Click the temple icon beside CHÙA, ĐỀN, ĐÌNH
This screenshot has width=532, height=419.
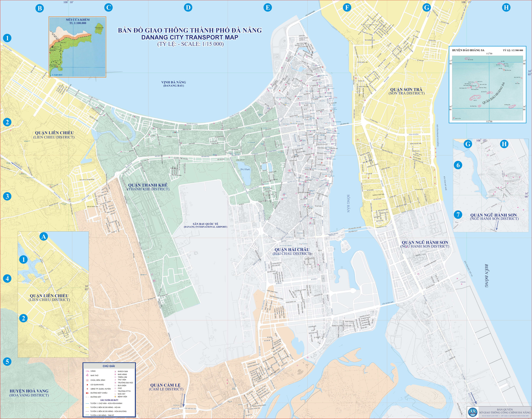click(x=87, y=380)
